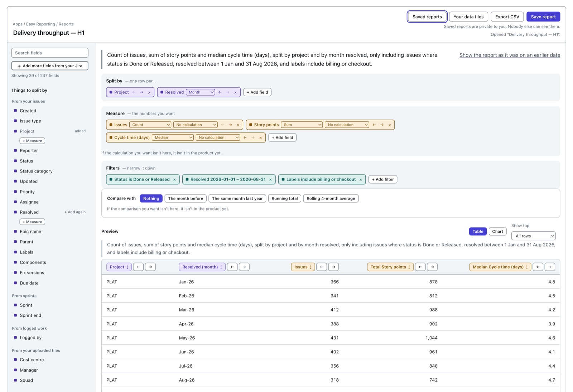Move Issues column right in preview
The image size is (573, 392).
(334, 267)
